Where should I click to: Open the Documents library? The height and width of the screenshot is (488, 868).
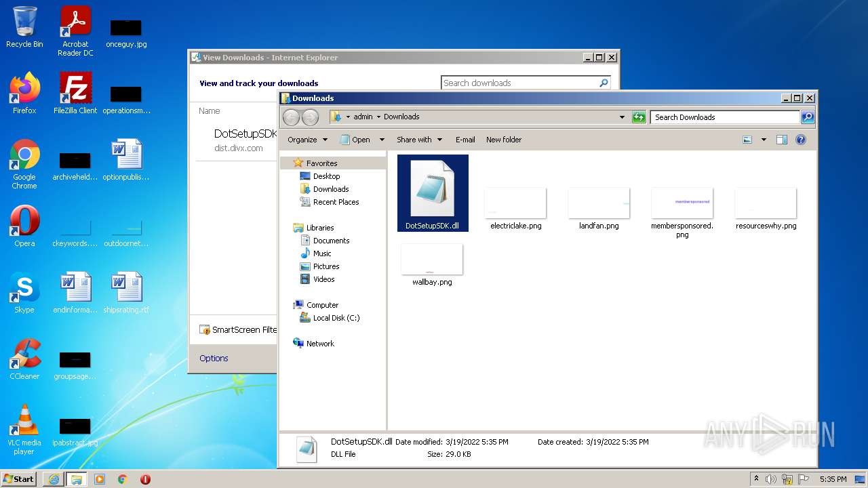[331, 241]
